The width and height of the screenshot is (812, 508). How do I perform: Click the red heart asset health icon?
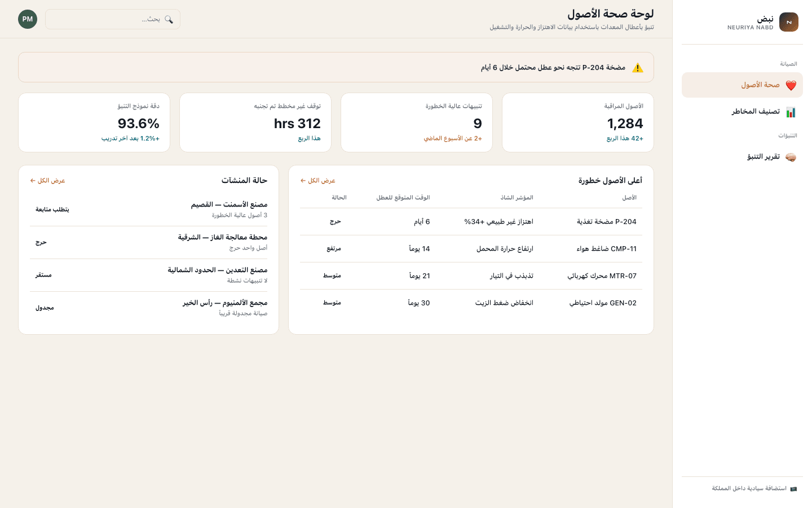[791, 85]
